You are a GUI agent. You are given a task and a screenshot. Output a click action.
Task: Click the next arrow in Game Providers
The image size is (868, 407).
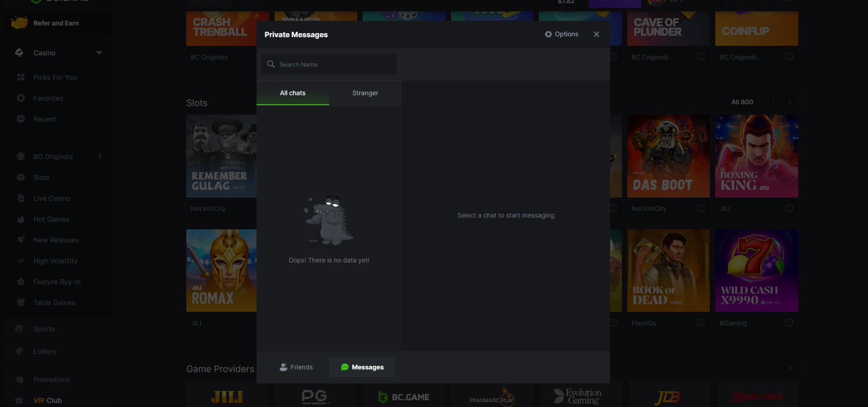tap(790, 368)
